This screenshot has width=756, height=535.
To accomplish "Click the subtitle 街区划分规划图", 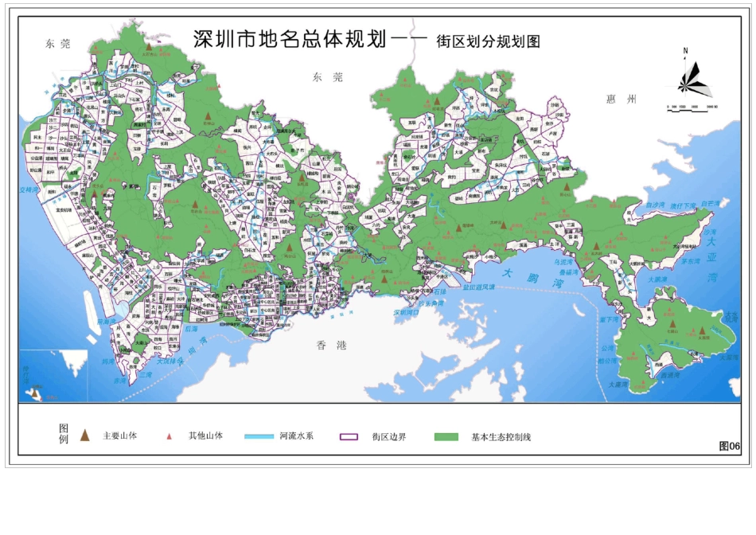I will (x=489, y=41).
